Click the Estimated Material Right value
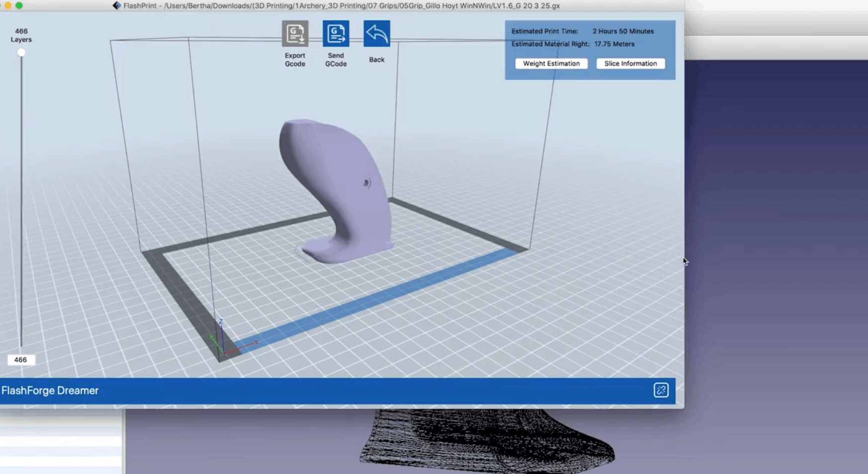868x474 pixels. coord(614,44)
